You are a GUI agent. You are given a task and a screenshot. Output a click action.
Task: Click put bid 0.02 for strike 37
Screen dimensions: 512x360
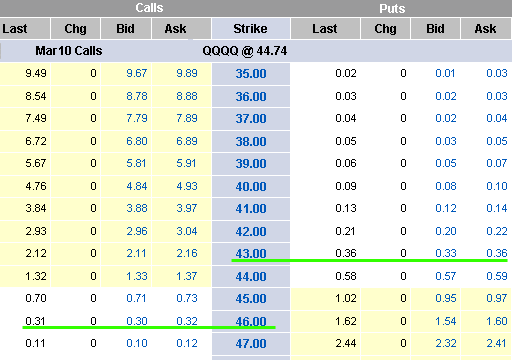click(x=446, y=118)
